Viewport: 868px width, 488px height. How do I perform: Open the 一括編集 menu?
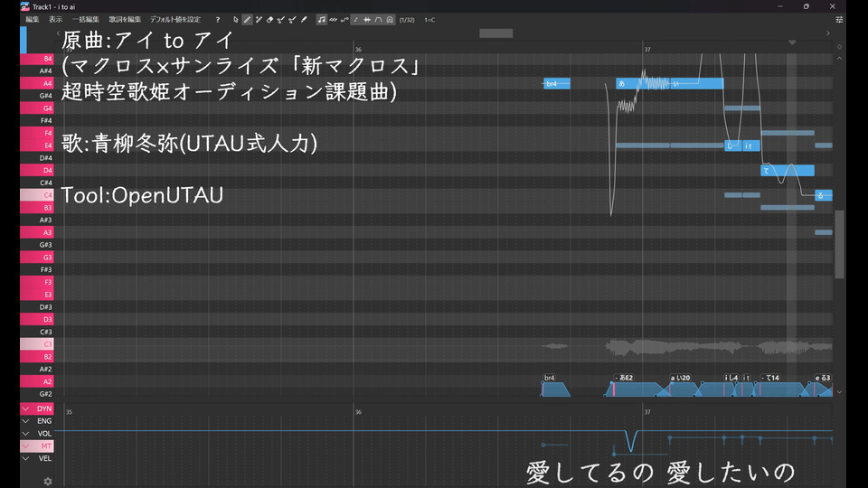tap(85, 19)
